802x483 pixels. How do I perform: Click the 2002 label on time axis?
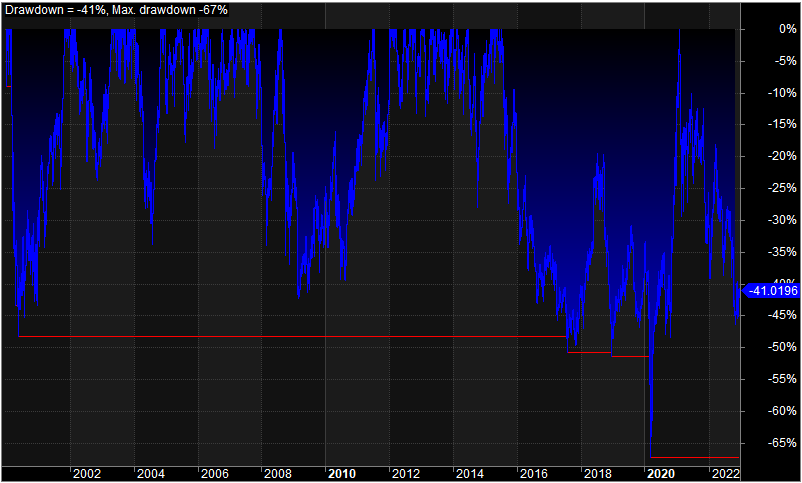tap(86, 474)
